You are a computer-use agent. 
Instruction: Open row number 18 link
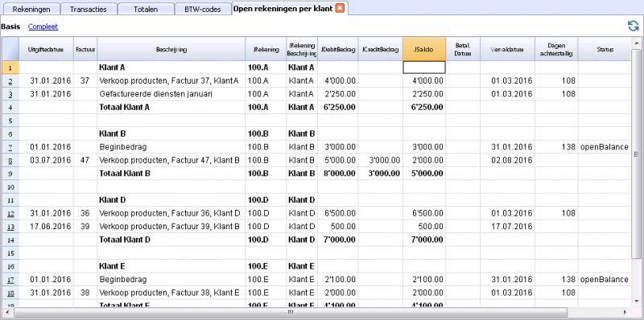pos(10,293)
